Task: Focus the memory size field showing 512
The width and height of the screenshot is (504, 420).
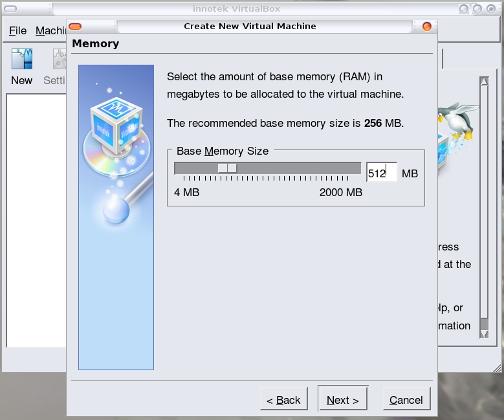Action: [x=381, y=173]
